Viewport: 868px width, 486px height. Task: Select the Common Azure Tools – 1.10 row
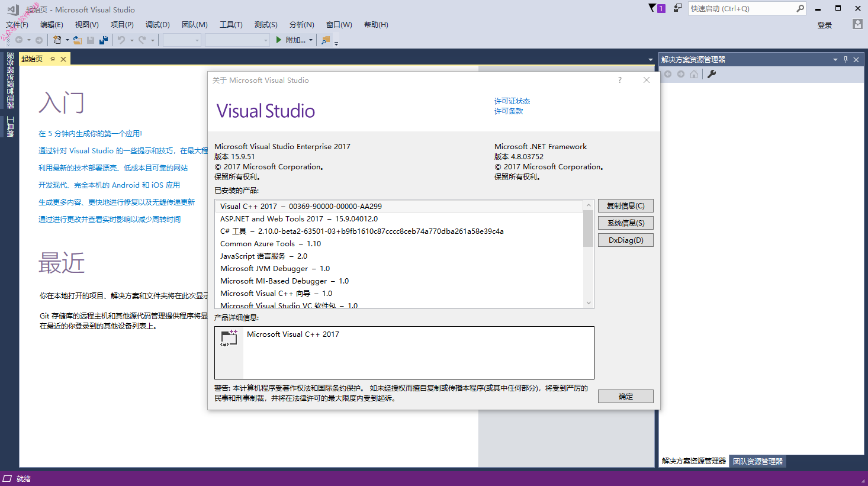pyautogui.click(x=399, y=244)
